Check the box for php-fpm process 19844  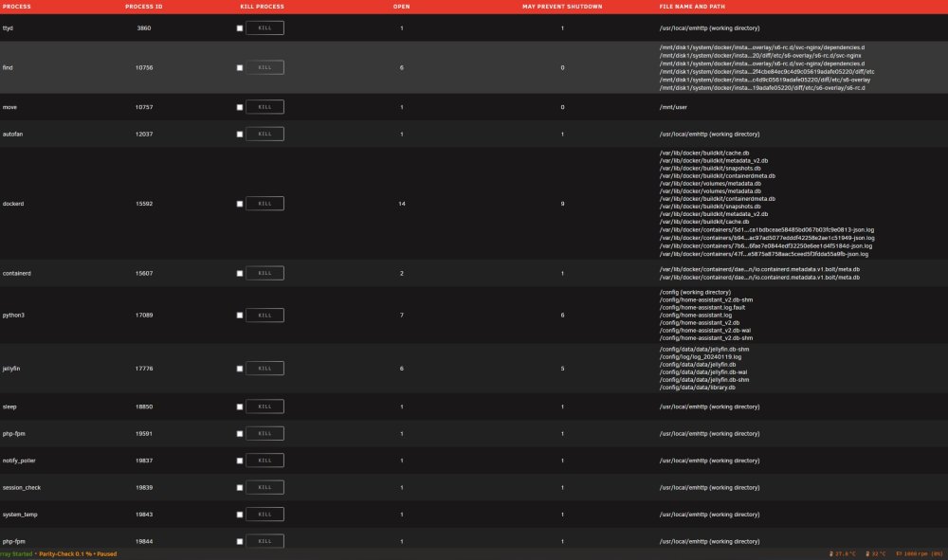240,541
